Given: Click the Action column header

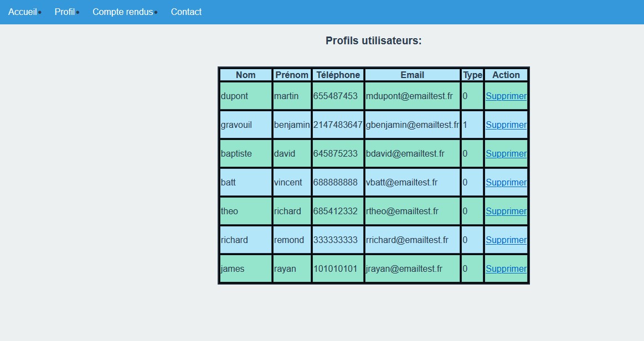Looking at the screenshot, I should (506, 75).
